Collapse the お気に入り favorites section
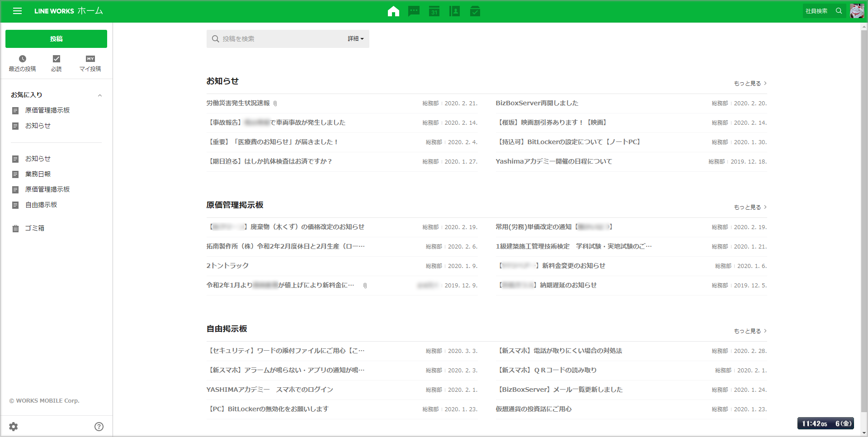The height and width of the screenshot is (437, 868). [100, 95]
